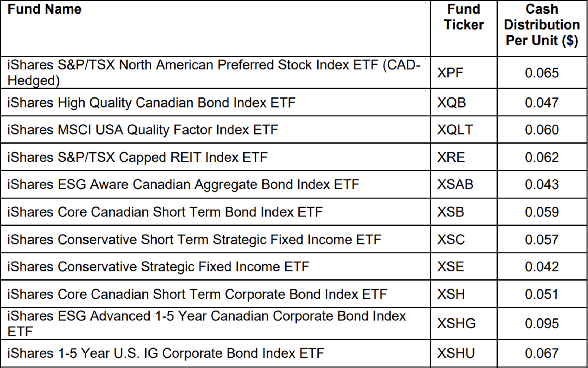Click iShares Core Canadian Short Term Bond Index ETF
This screenshot has height=368, width=588.
coord(165,212)
